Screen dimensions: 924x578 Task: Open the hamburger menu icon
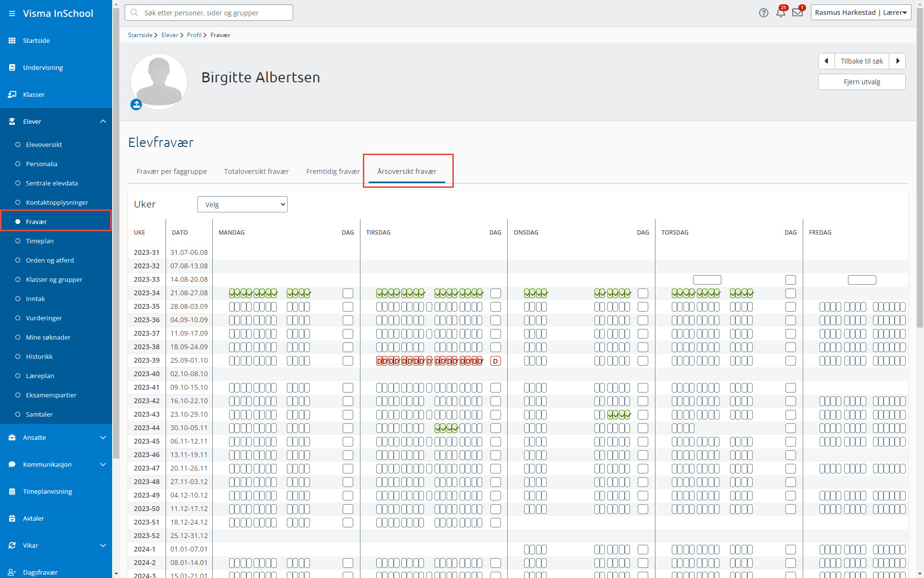[x=12, y=13]
